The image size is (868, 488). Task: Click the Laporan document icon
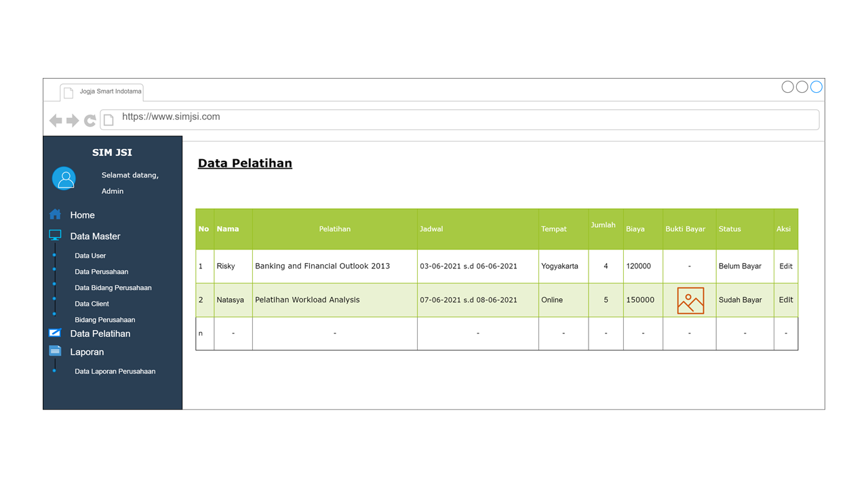click(x=55, y=351)
